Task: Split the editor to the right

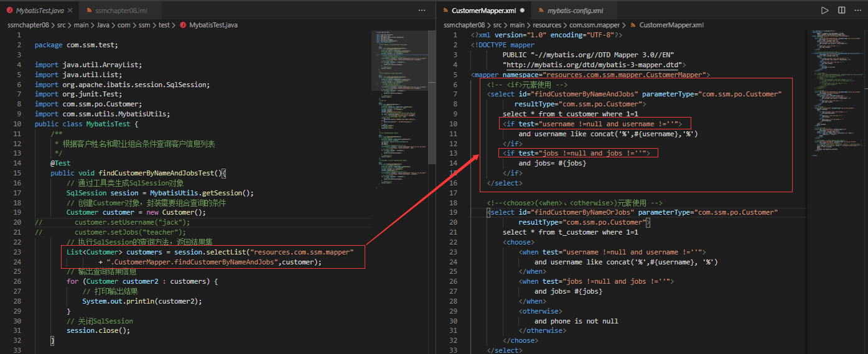Action: [x=841, y=11]
